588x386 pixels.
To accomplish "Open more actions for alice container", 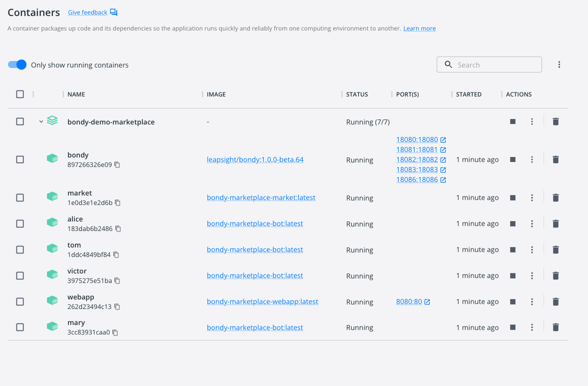I will point(532,224).
